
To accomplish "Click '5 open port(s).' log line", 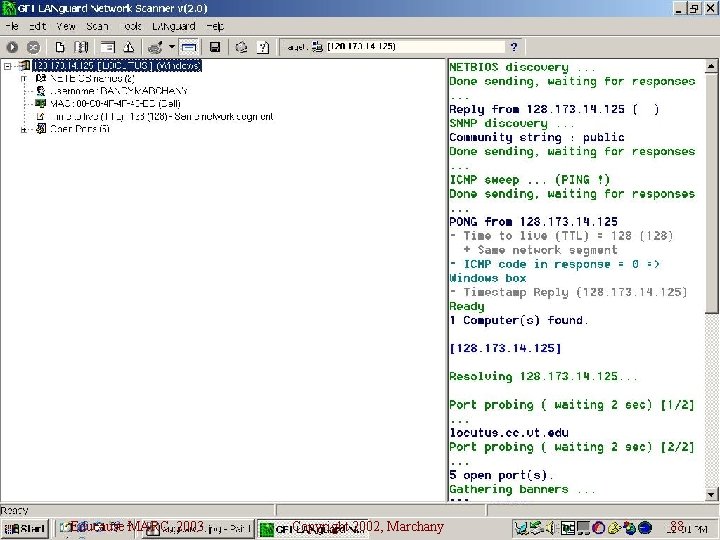I will 501,475.
